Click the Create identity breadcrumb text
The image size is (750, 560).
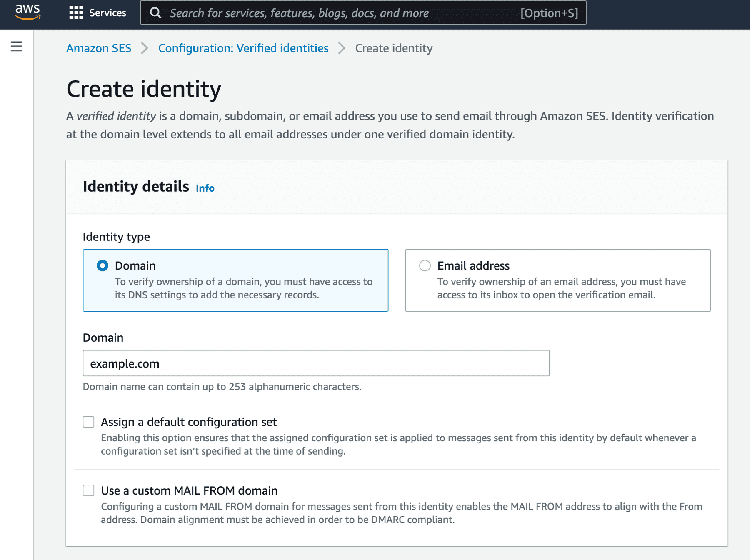pyautogui.click(x=394, y=48)
